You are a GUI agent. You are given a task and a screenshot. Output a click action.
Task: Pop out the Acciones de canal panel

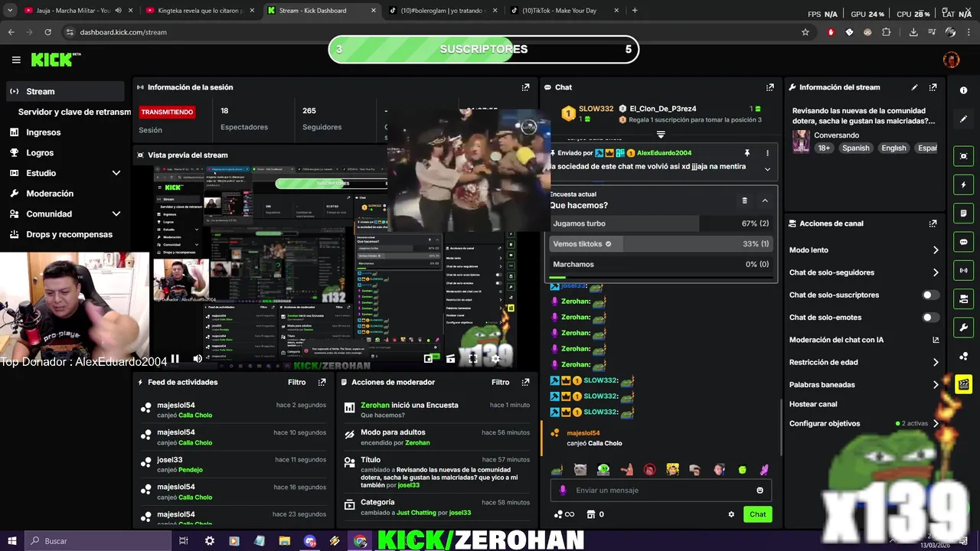(933, 223)
